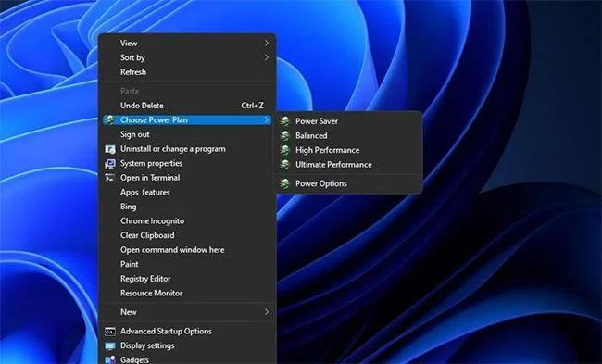
Task: Select Advanced Startup Options
Action: (x=187, y=331)
